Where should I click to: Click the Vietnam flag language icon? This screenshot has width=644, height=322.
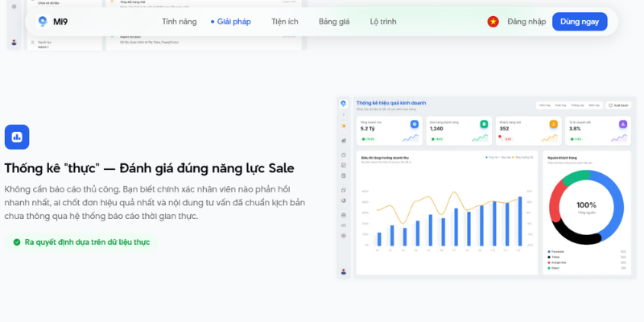(x=493, y=22)
